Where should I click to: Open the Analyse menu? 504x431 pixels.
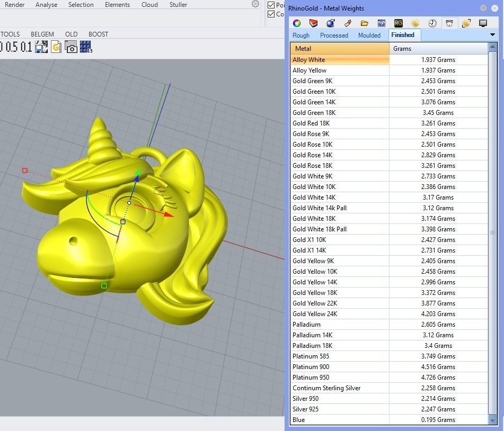pyautogui.click(x=47, y=4)
